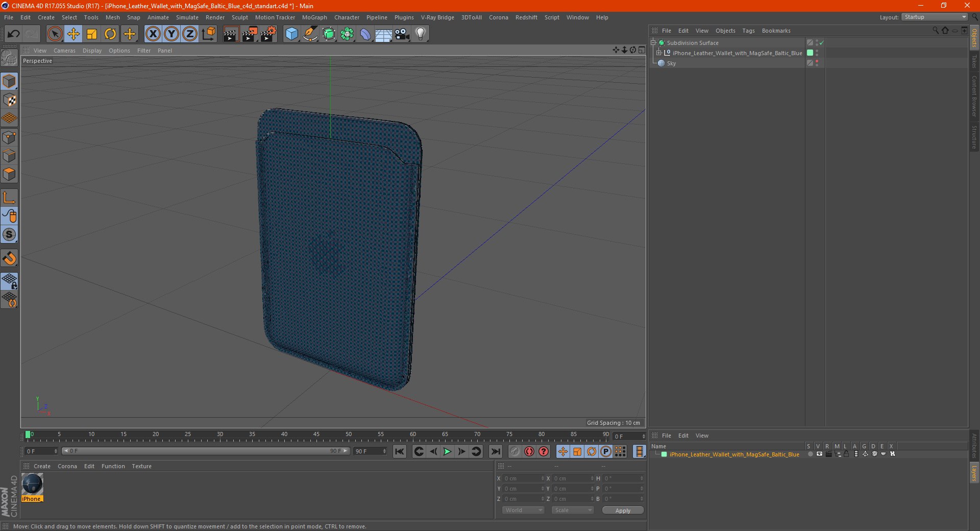This screenshot has width=980, height=531.
Task: Go to start of animation
Action: click(x=400, y=451)
